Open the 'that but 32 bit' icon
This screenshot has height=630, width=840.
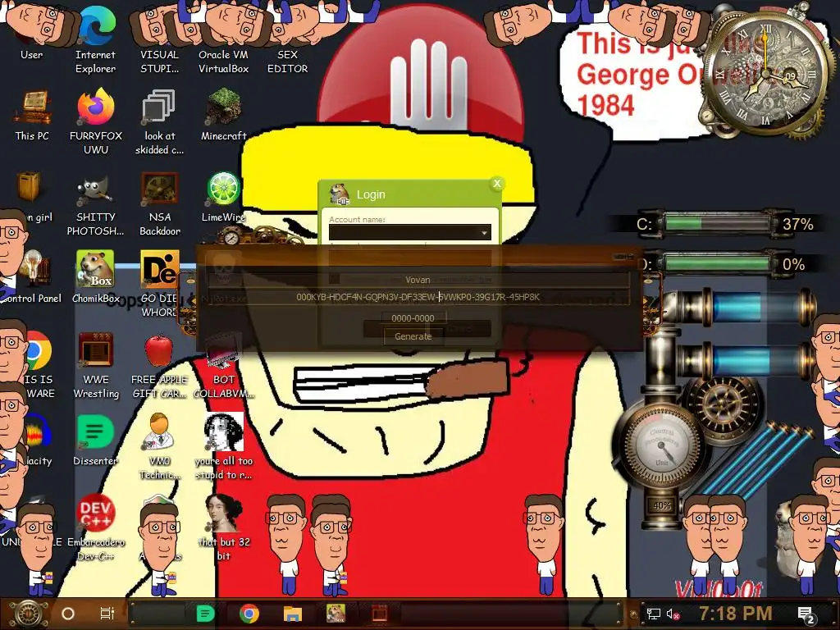pos(224,527)
